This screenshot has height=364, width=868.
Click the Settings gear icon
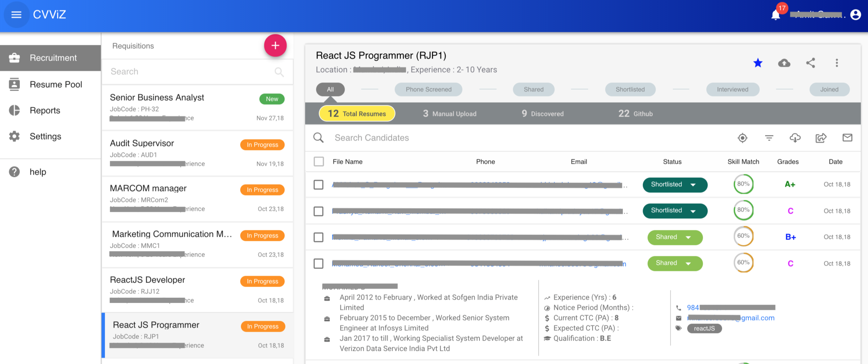point(14,136)
